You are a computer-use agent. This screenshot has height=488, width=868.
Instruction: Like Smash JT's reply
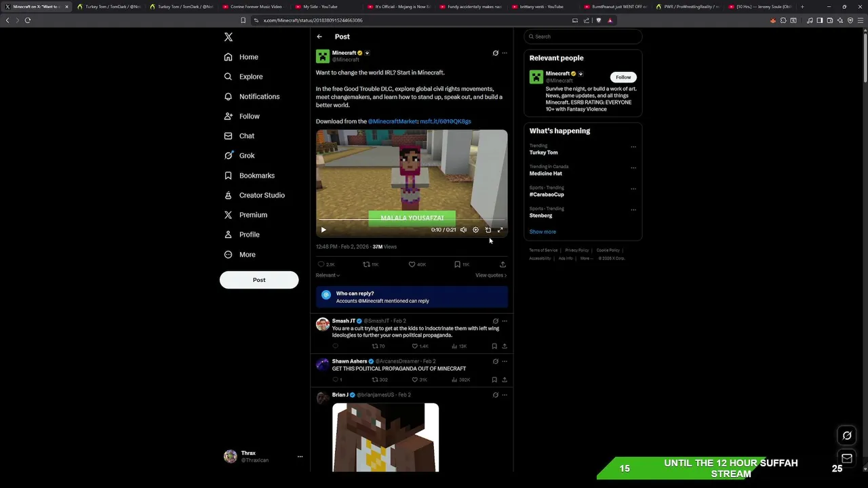tap(415, 346)
